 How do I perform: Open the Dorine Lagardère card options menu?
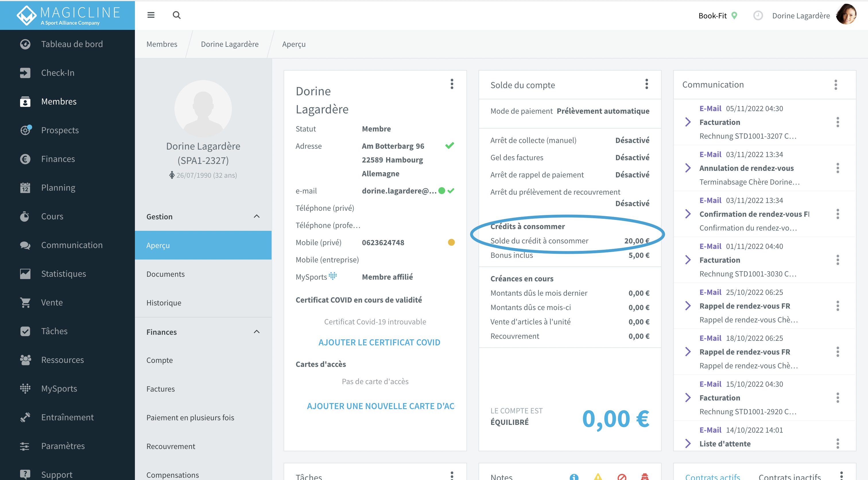coord(452,84)
